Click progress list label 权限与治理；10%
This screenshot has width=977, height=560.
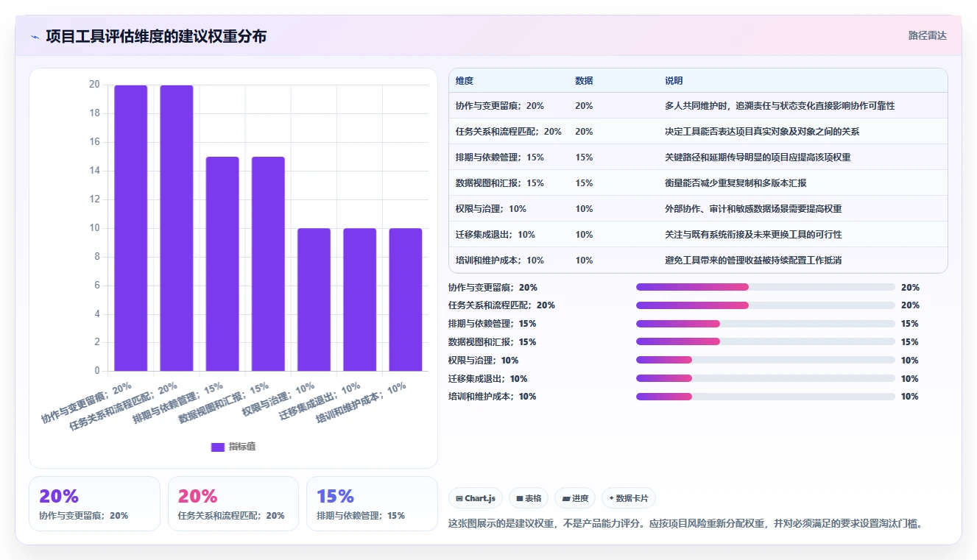pyautogui.click(x=484, y=360)
